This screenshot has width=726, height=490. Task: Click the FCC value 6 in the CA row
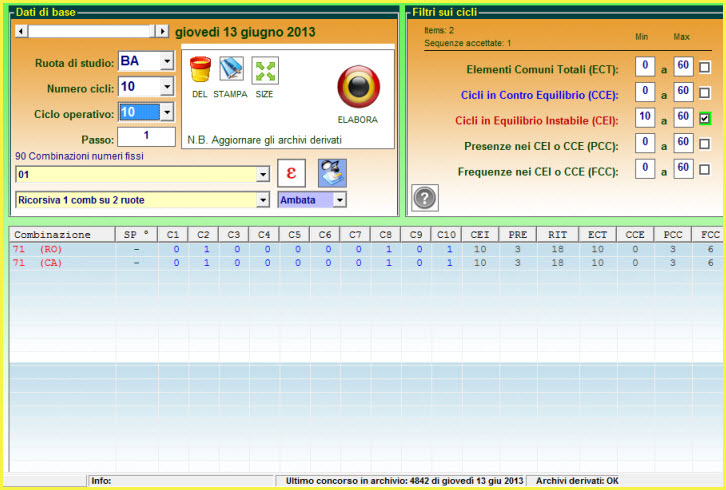coord(710,263)
